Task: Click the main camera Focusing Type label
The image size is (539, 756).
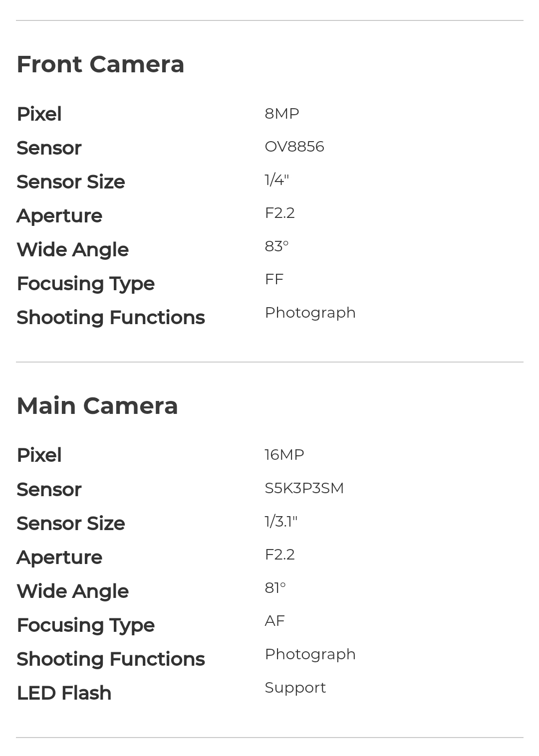Action: 86,625
